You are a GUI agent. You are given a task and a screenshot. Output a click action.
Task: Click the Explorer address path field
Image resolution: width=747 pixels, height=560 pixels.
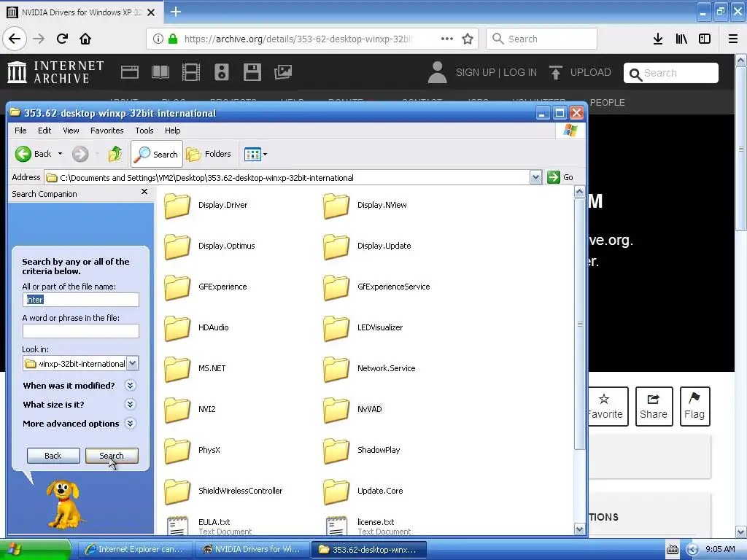287,178
